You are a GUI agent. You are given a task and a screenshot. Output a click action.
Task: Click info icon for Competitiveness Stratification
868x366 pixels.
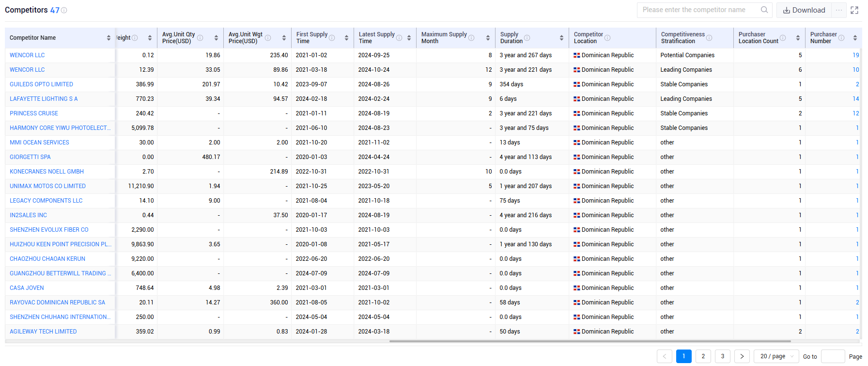click(x=709, y=38)
